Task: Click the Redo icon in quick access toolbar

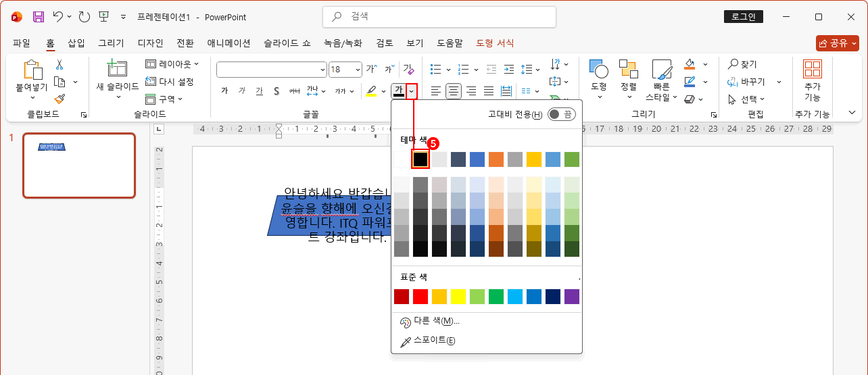Action: click(84, 17)
